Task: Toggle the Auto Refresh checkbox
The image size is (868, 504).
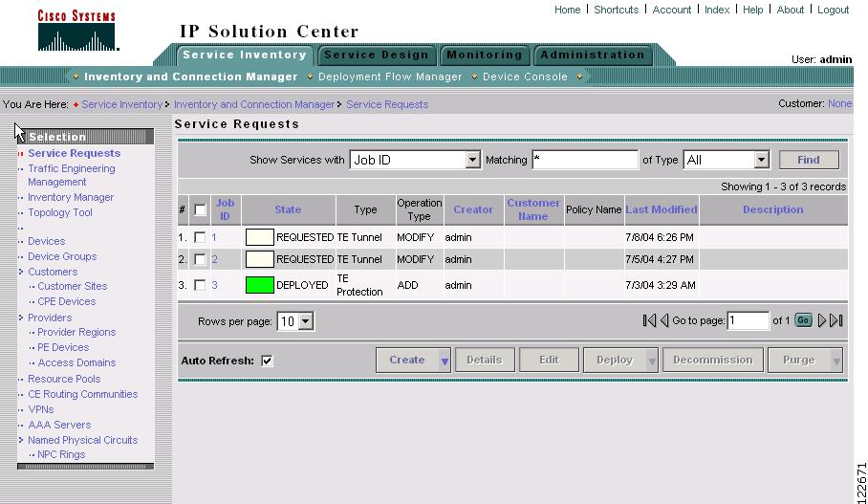Action: (267, 361)
